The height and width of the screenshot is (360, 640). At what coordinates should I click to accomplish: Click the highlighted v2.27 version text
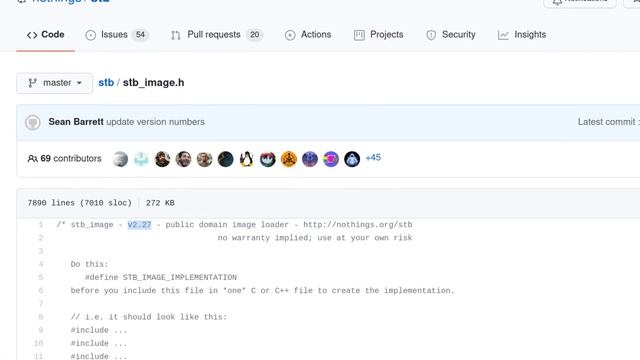point(140,224)
